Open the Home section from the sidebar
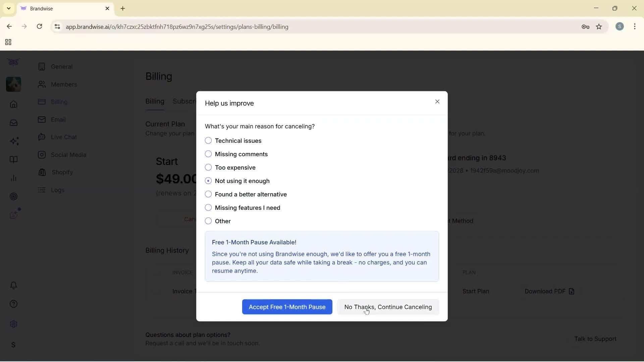Viewport: 644px width, 362px height. [13, 105]
